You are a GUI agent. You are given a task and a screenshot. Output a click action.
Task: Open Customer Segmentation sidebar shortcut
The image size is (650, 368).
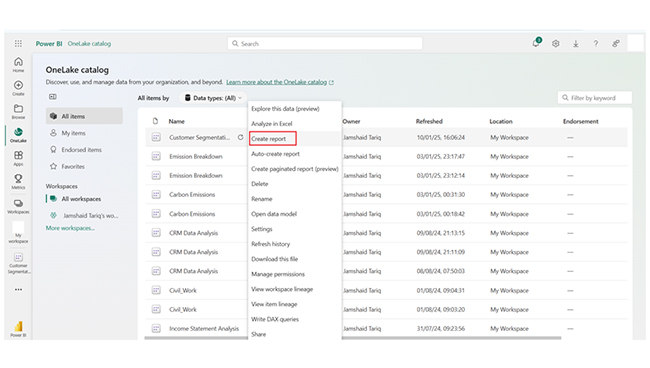(x=18, y=264)
